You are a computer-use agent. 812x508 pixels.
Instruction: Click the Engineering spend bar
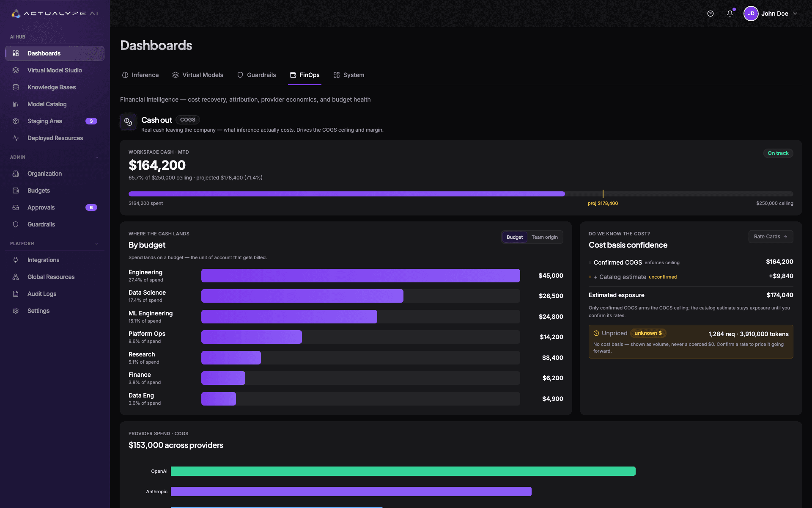click(x=361, y=276)
